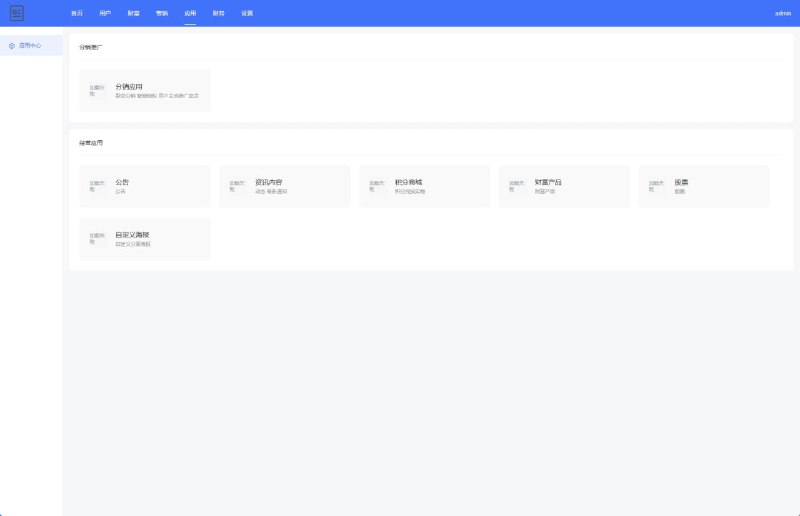Click the failed image placeholder on 财富产品 card
The image size is (800, 516).
pos(516,186)
